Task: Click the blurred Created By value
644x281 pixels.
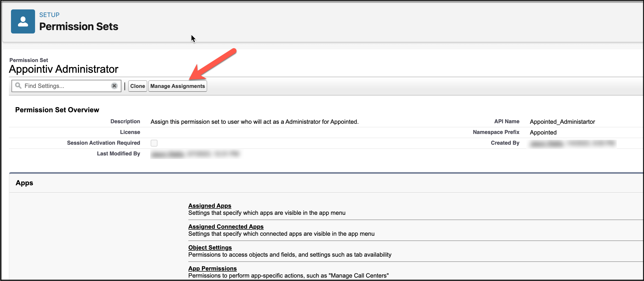Action: pyautogui.click(x=573, y=144)
